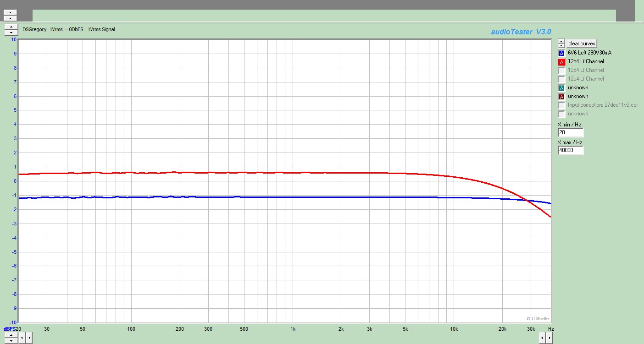
Task: Click the audioTester V3.0 logo text
Action: [x=521, y=32]
